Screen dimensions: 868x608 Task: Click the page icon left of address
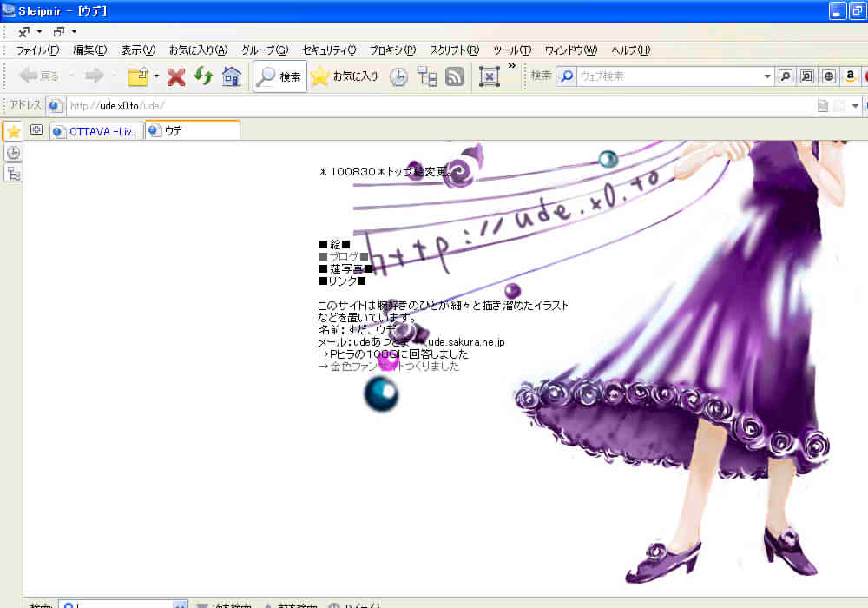point(55,105)
